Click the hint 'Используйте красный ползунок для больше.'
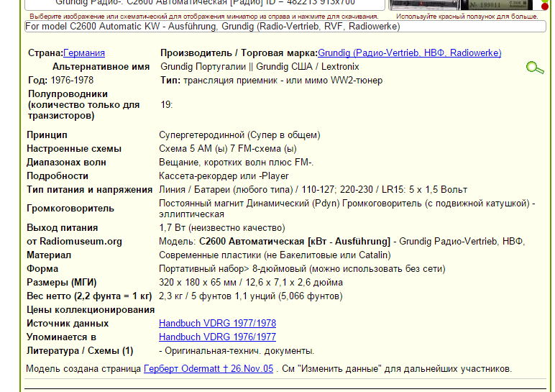 click(x=467, y=17)
